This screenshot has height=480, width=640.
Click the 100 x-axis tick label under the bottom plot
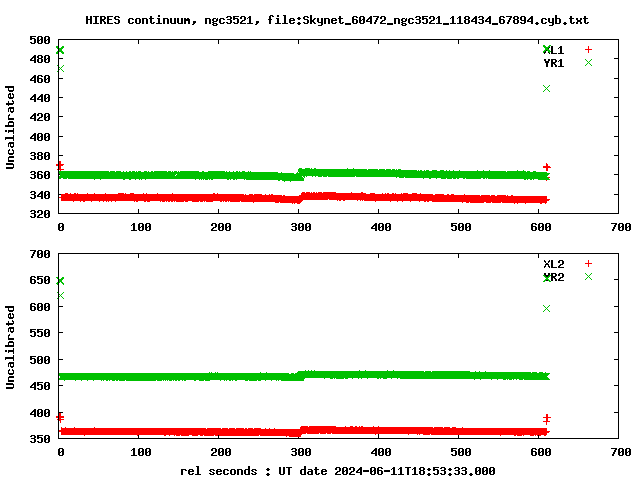tap(141, 452)
